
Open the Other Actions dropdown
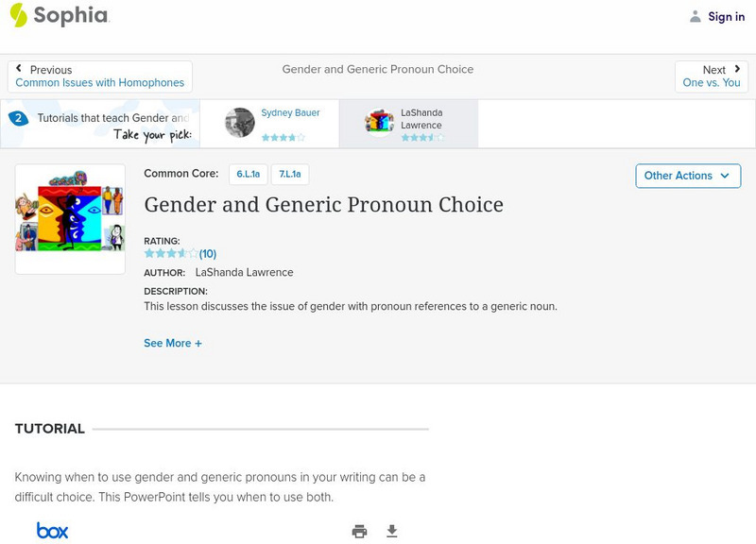[x=686, y=176]
